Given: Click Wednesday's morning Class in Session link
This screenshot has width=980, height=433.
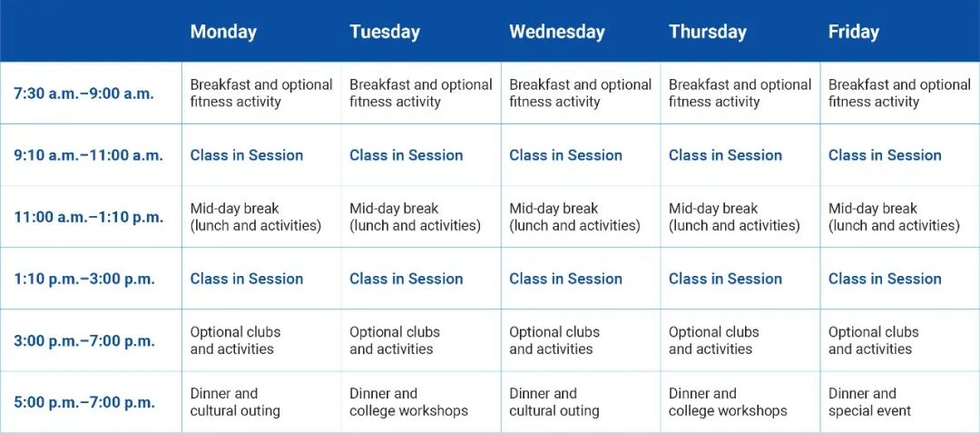Looking at the screenshot, I should tap(565, 155).
